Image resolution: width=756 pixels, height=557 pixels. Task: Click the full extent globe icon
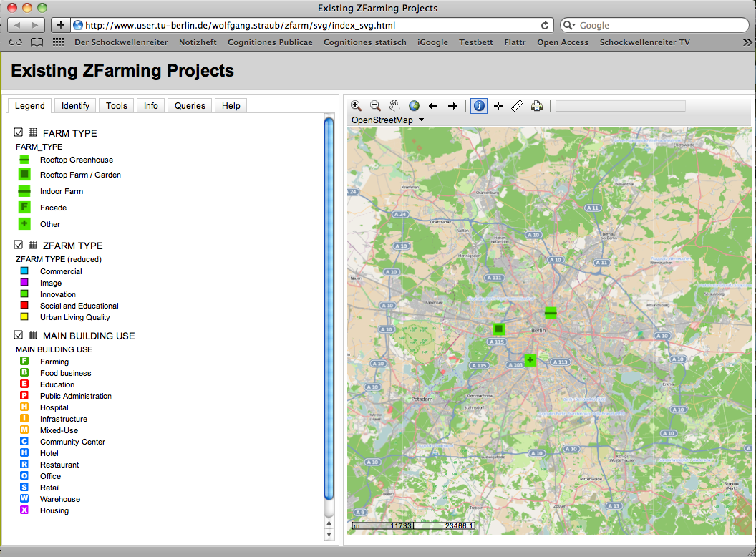[414, 106]
